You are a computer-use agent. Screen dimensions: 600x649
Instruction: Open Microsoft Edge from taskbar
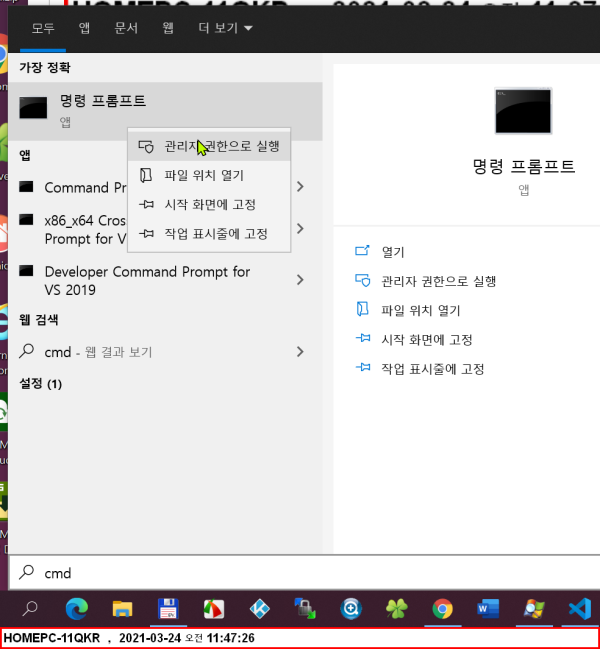[77, 609]
